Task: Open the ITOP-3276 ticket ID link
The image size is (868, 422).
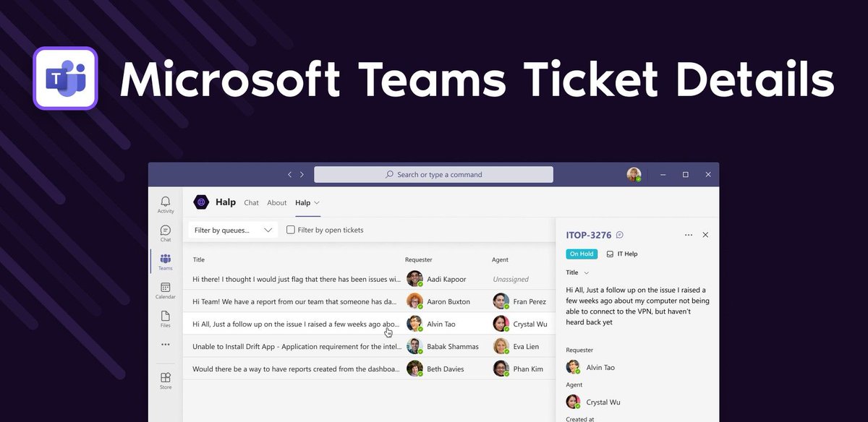Action: 589,236
